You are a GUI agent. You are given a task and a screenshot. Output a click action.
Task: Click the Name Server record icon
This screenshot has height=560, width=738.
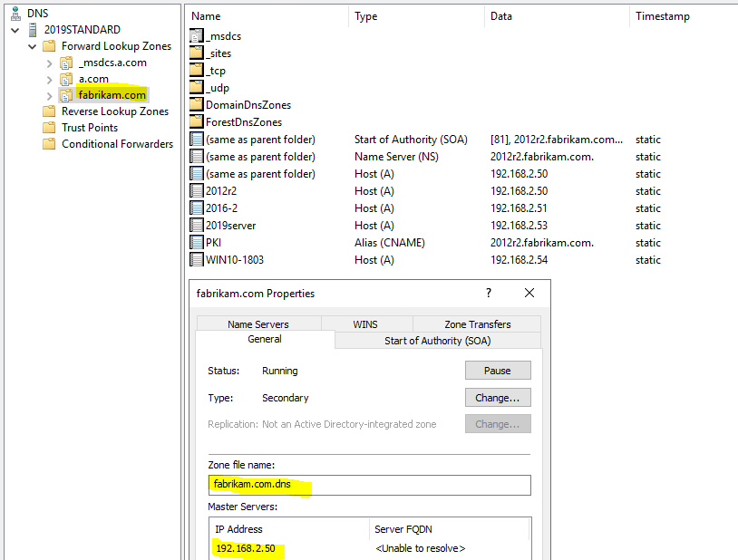197,156
